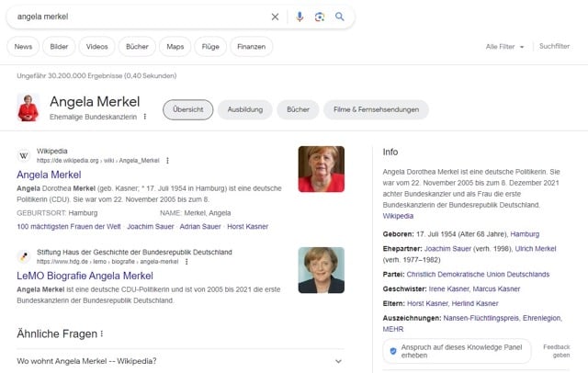Switch to the Bücher search filter chip

point(137,47)
